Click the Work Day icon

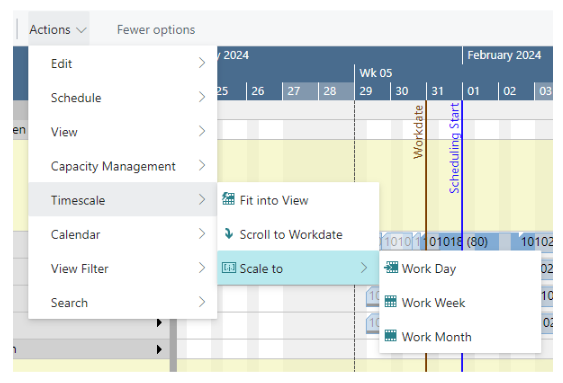coord(391,267)
